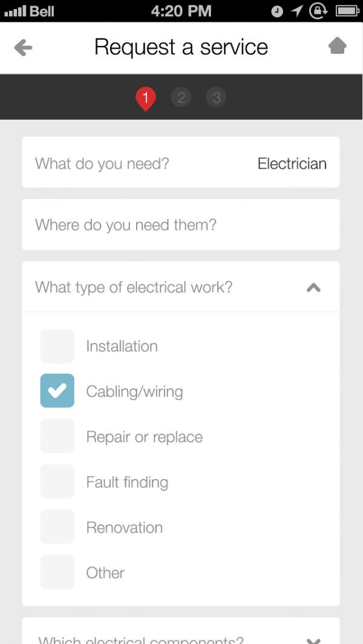Tap the back arrow icon
Image resolution: width=363 pixels, height=644 pixels.
coord(23,47)
